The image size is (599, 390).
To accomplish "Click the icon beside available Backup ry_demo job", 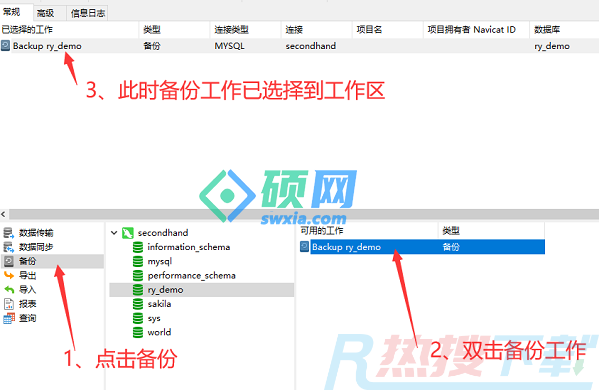I will [304, 247].
